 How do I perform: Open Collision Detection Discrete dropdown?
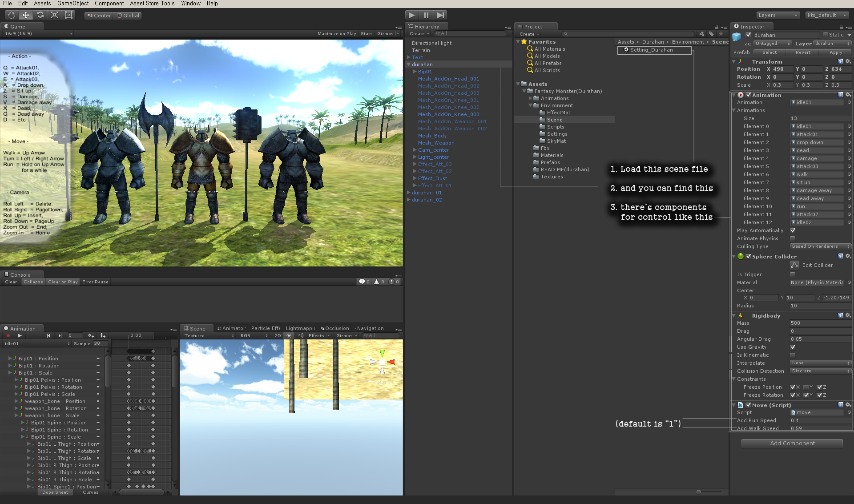(821, 371)
